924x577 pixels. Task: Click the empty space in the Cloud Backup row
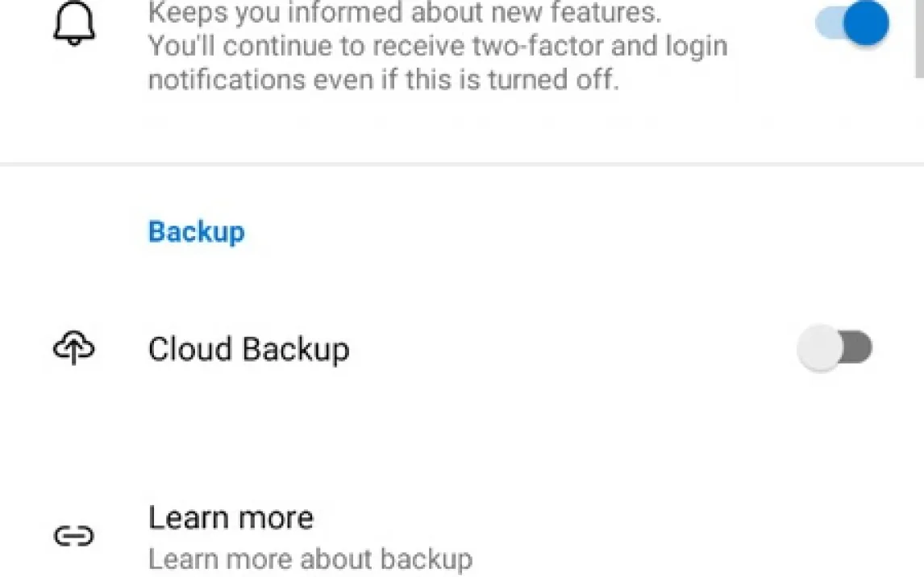pyautogui.click(x=564, y=349)
